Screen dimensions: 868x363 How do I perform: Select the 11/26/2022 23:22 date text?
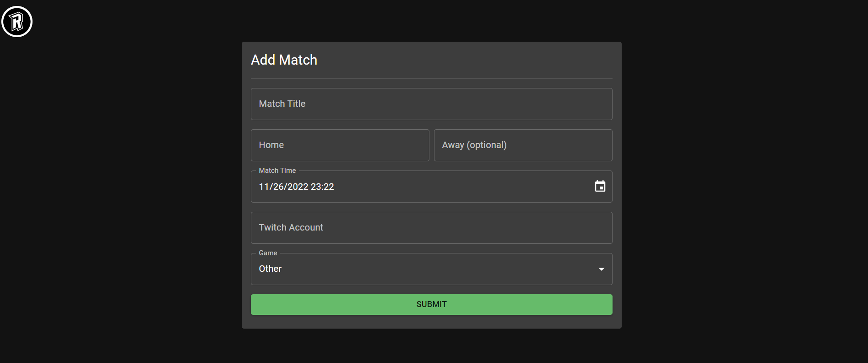(x=296, y=187)
